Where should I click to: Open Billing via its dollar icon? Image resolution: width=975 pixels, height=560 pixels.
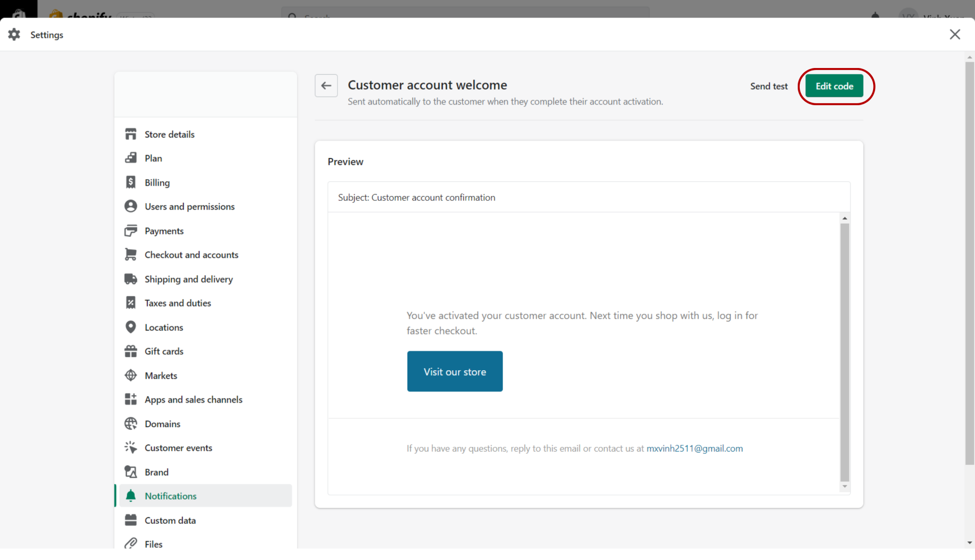tap(130, 182)
